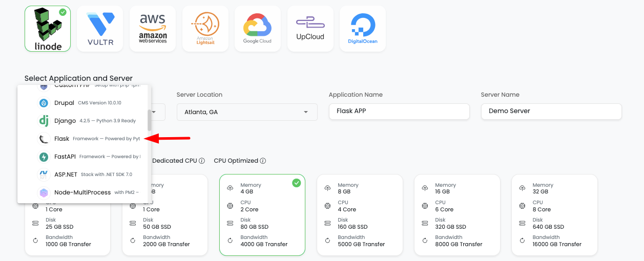Click memory icon on 16 GB plan
Viewport: 644px width, 261px height.
click(x=425, y=188)
